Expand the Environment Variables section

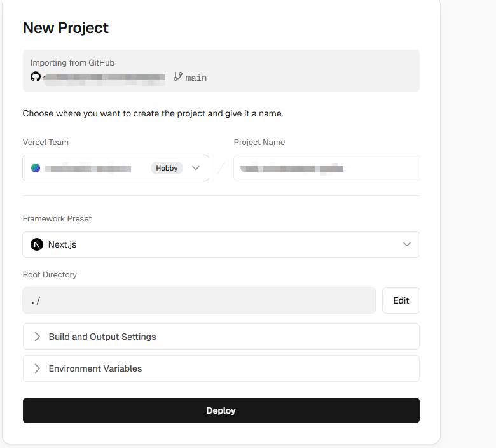(95, 368)
